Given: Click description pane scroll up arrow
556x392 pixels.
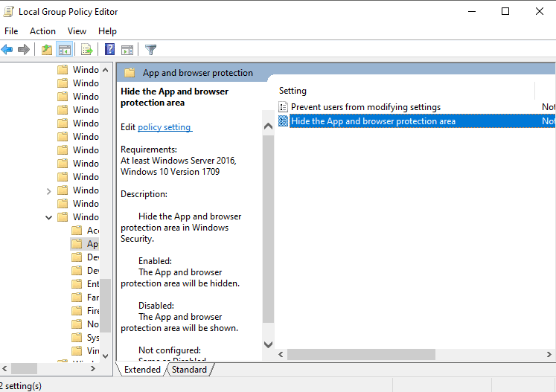Looking at the screenshot, I should click(x=269, y=126).
